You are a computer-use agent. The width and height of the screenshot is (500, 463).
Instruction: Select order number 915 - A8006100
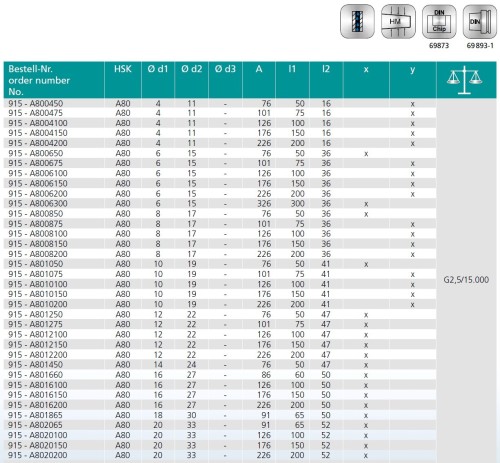pyautogui.click(x=38, y=173)
